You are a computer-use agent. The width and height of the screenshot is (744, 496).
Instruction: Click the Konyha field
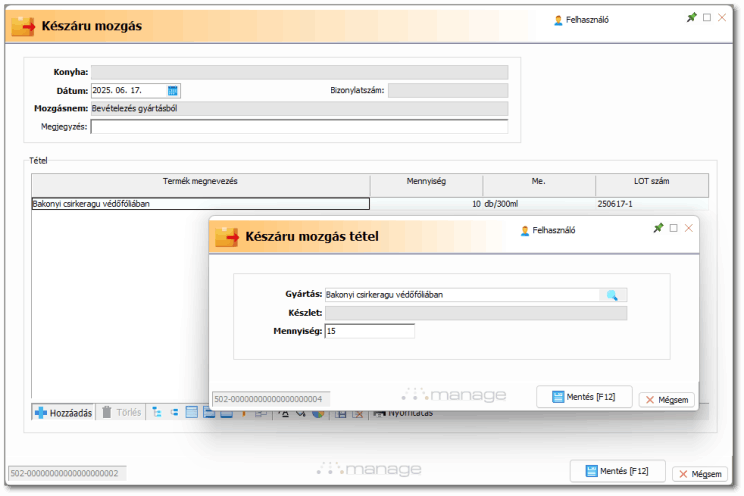coord(299,72)
